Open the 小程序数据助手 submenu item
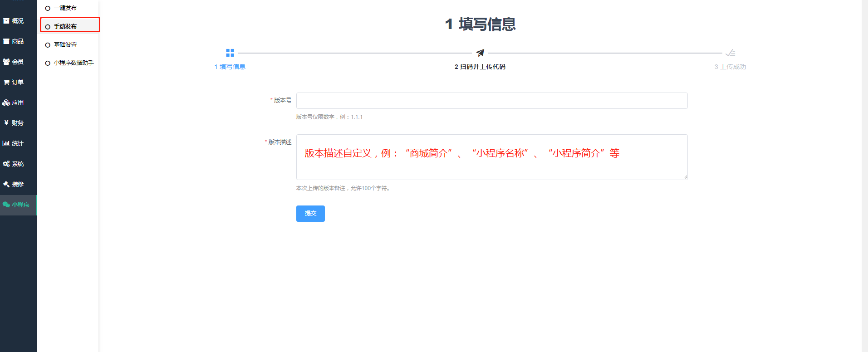 click(x=74, y=63)
